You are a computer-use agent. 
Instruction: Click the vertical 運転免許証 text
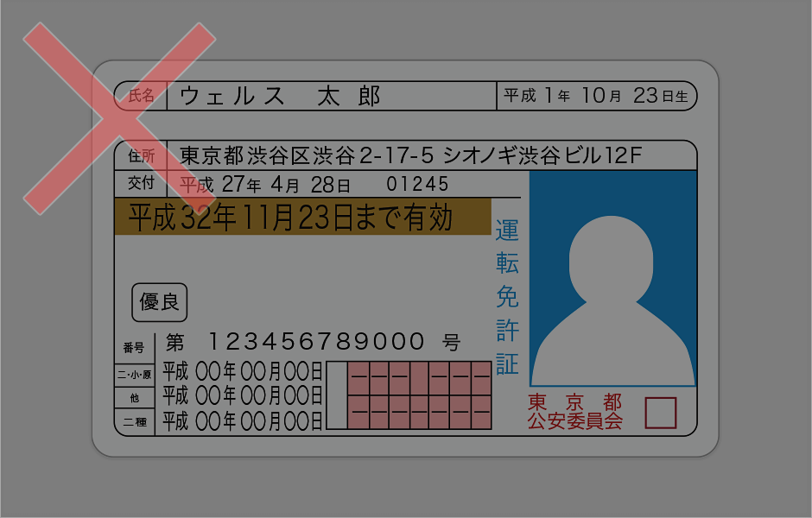(507, 298)
